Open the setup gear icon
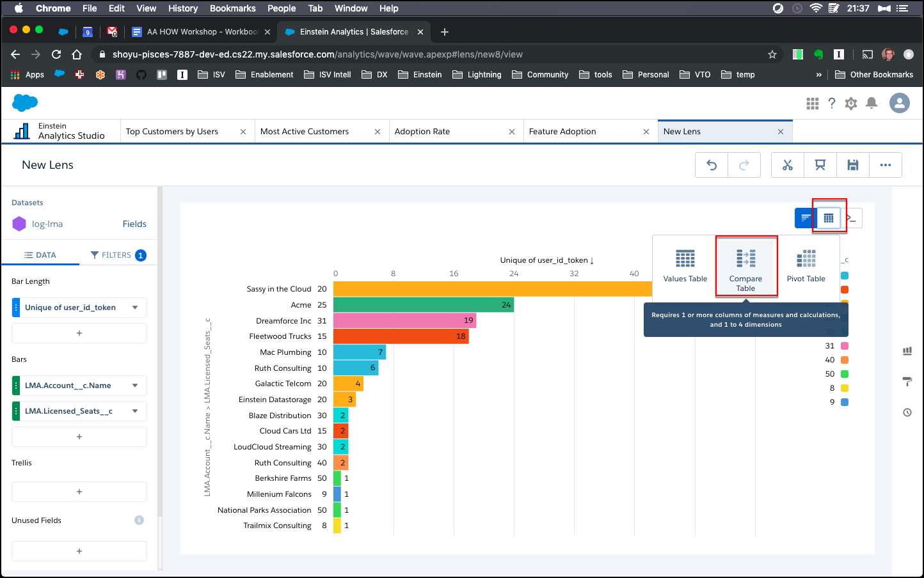 pos(851,103)
